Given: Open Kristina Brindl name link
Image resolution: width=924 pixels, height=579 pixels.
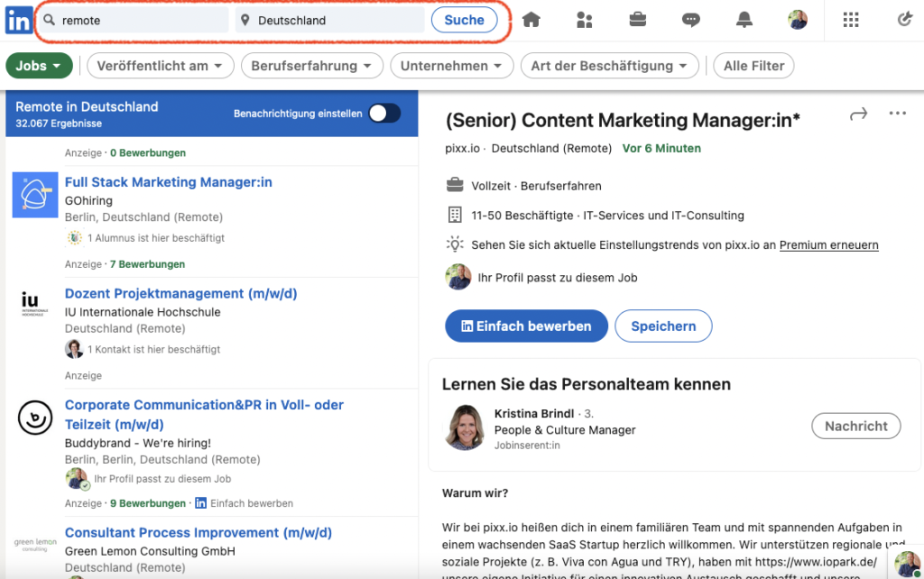Looking at the screenshot, I should tap(534, 413).
